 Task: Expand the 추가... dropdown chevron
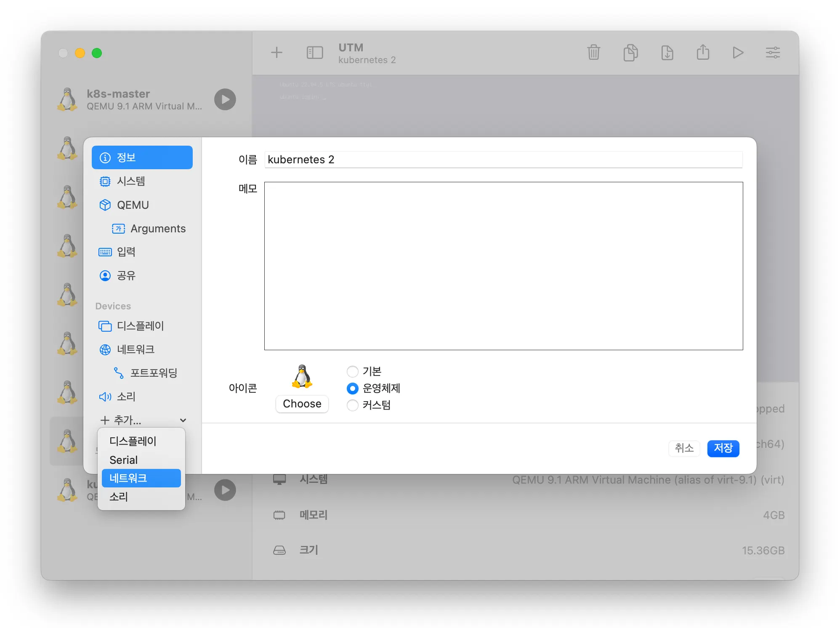click(183, 420)
